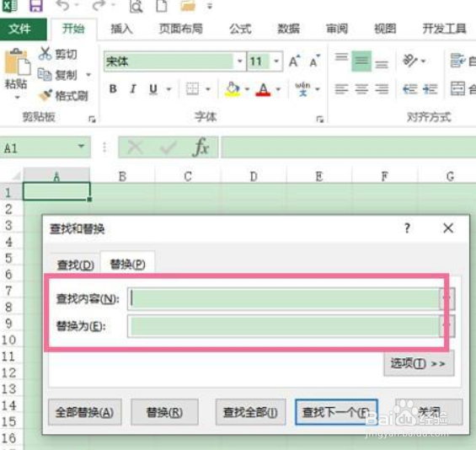Customize quick access toolbar dropdown
The height and width of the screenshot is (450, 476).
tap(210, 6)
